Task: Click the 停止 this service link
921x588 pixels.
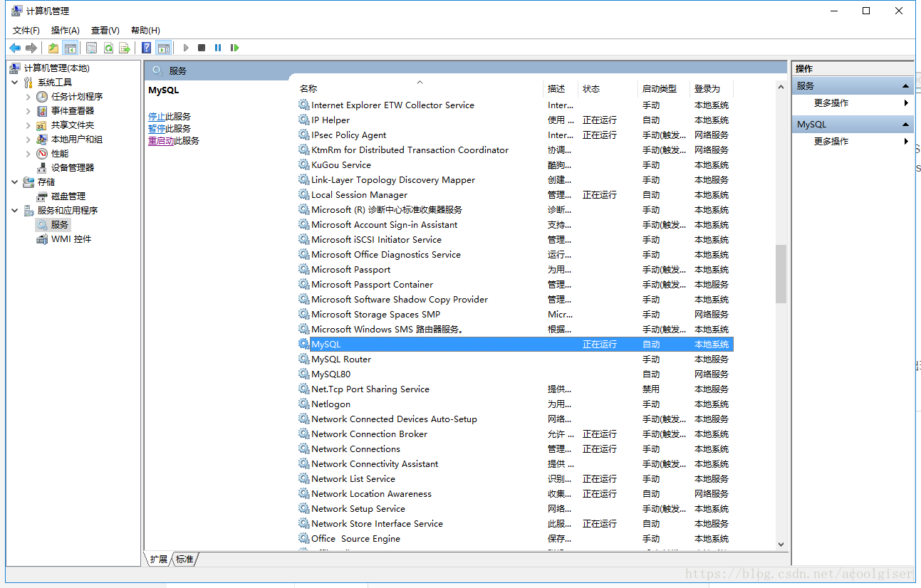Action: click(x=157, y=116)
